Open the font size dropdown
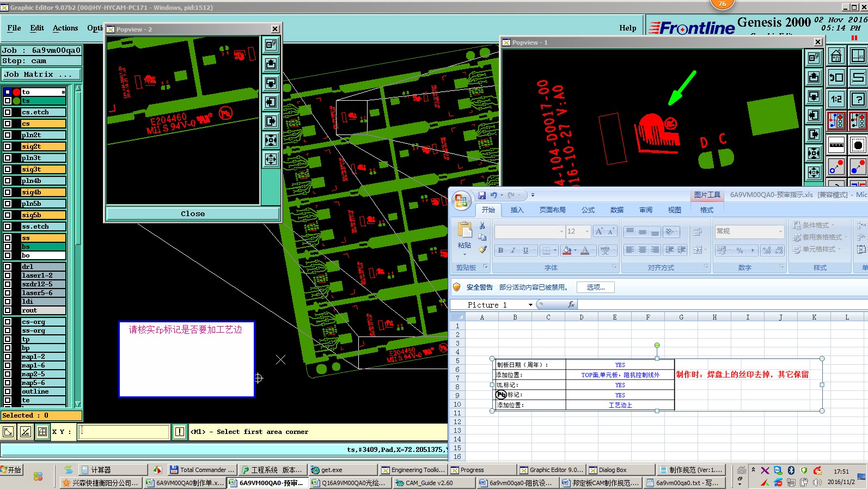 [x=587, y=231]
